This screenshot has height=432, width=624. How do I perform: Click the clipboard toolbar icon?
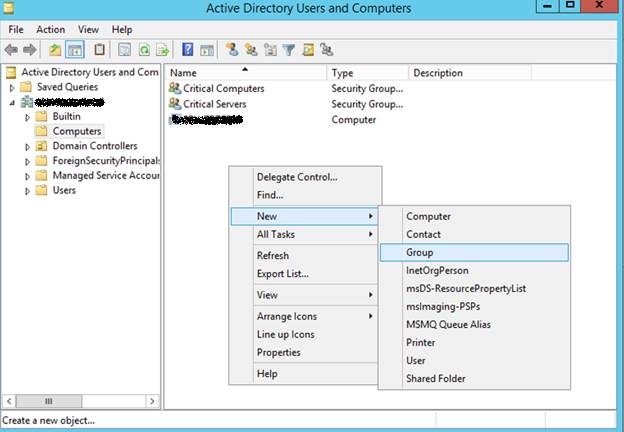(x=99, y=50)
